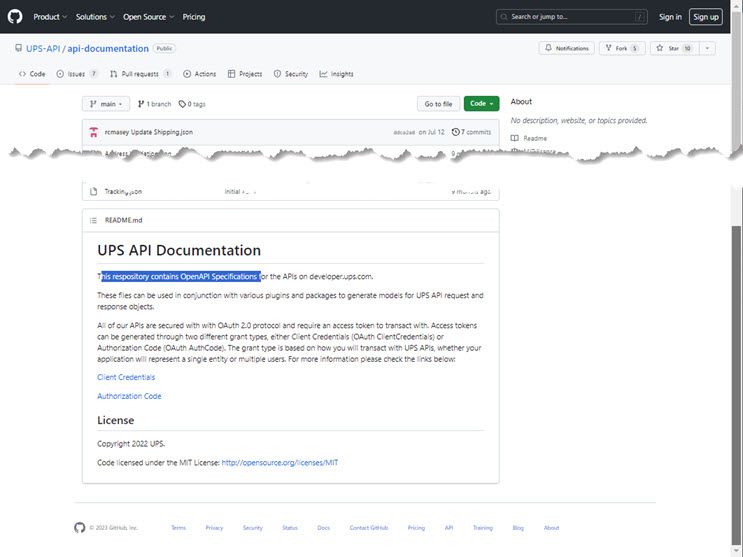
Task: Open the api-documentation repository link
Action: coord(108,48)
